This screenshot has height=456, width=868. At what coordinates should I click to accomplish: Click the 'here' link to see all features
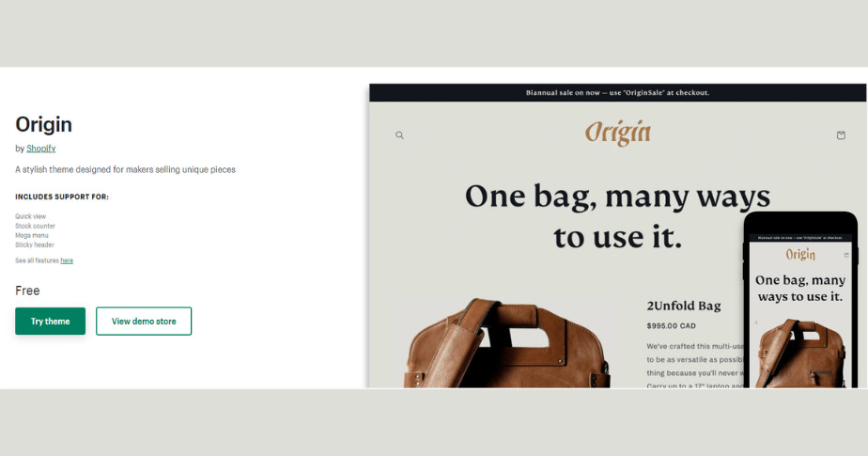(x=67, y=260)
